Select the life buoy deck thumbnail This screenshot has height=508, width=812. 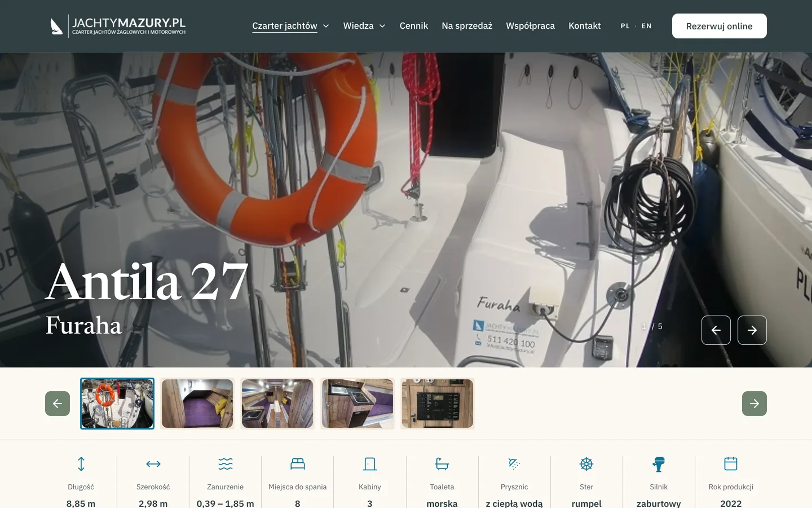[117, 404]
